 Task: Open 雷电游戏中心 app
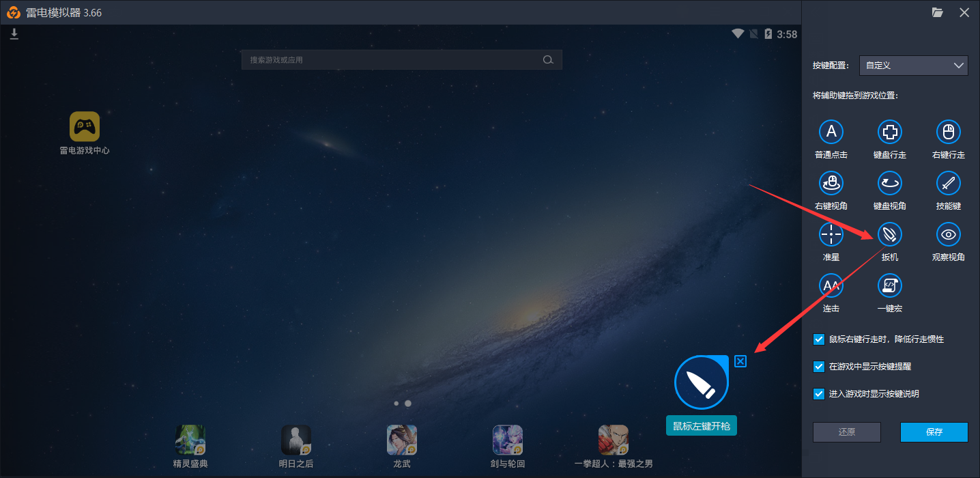point(85,127)
